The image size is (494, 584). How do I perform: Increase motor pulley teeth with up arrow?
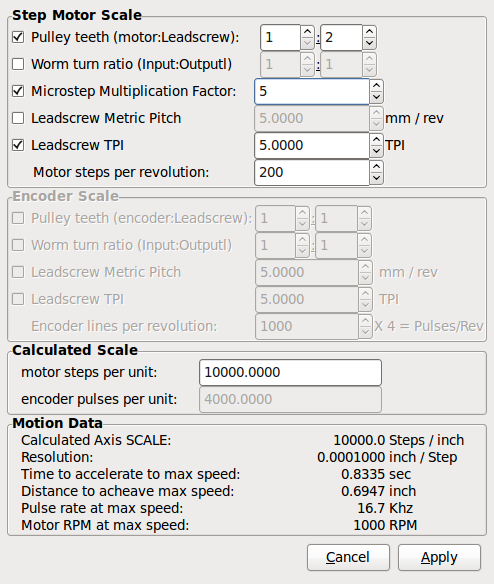click(307, 32)
